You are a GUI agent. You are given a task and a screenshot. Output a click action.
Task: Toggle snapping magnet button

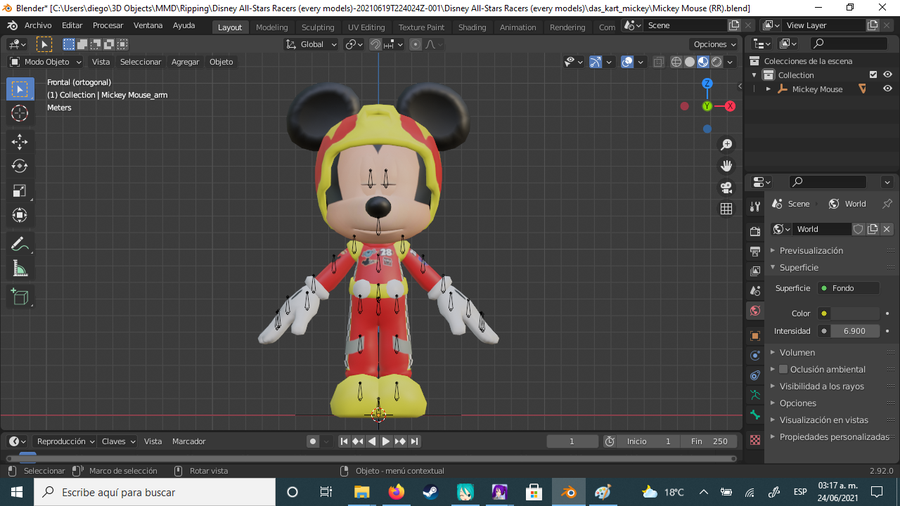click(x=375, y=44)
